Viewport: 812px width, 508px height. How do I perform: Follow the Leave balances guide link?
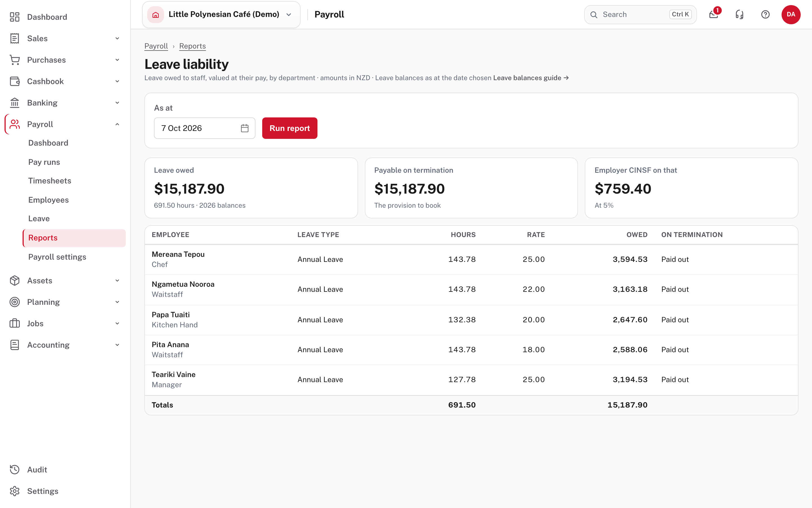[x=531, y=78]
